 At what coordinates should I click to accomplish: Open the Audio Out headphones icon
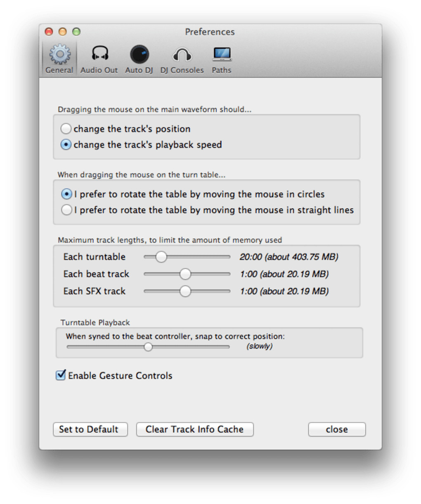pos(99,54)
